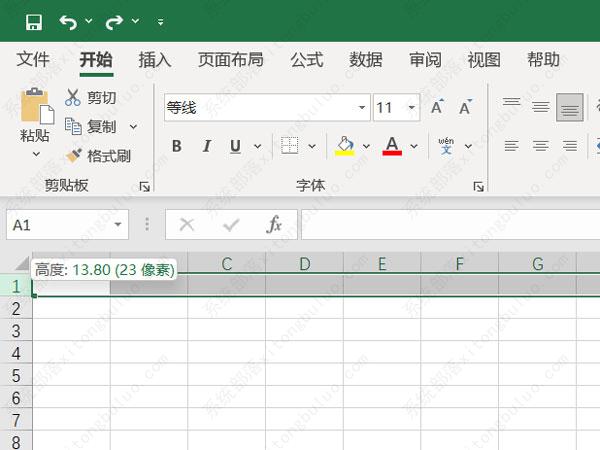This screenshot has height=450, width=600.
Task: Click the row 5 header
Action: coord(15,374)
